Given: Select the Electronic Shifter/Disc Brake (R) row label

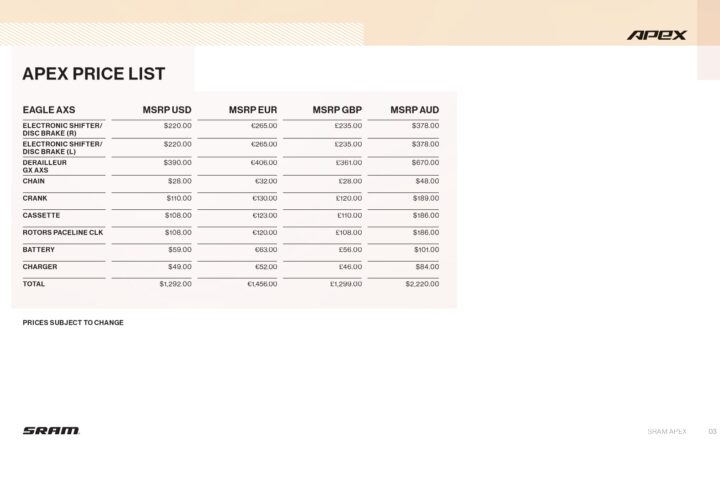Looking at the screenshot, I should 63,130.
